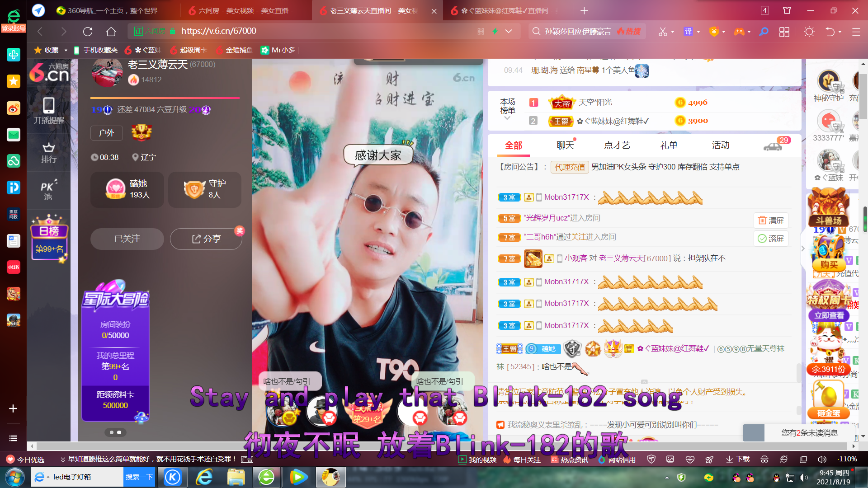The image size is (868, 488).
Task: Go to browser home page icon
Action: click(111, 31)
